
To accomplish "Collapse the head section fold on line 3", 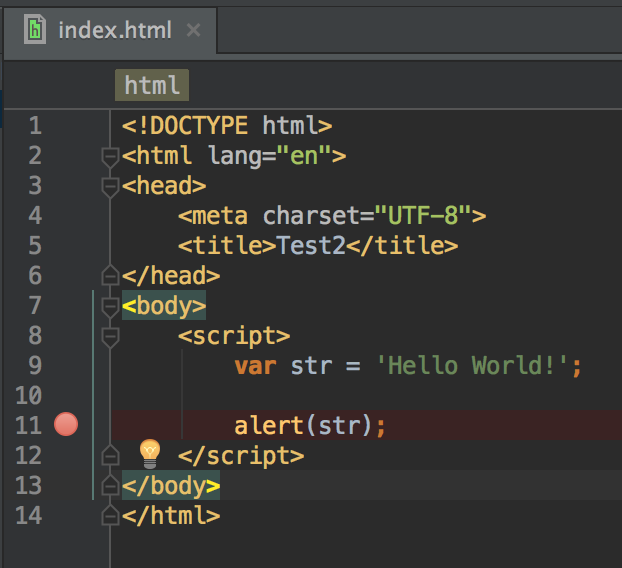I will 110,186.
